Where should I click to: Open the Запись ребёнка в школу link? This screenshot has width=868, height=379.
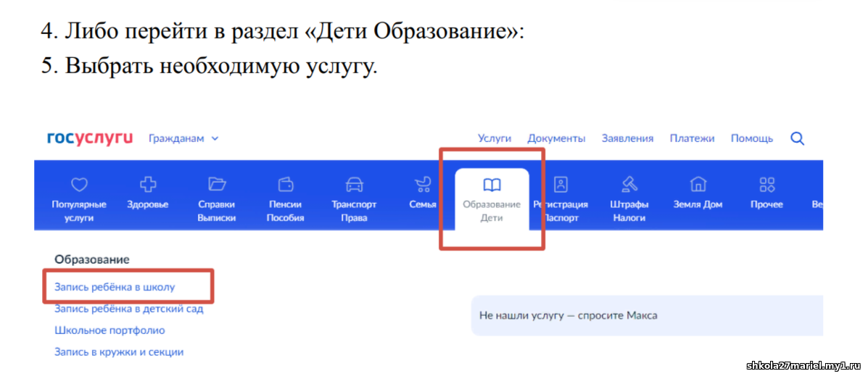(115, 287)
